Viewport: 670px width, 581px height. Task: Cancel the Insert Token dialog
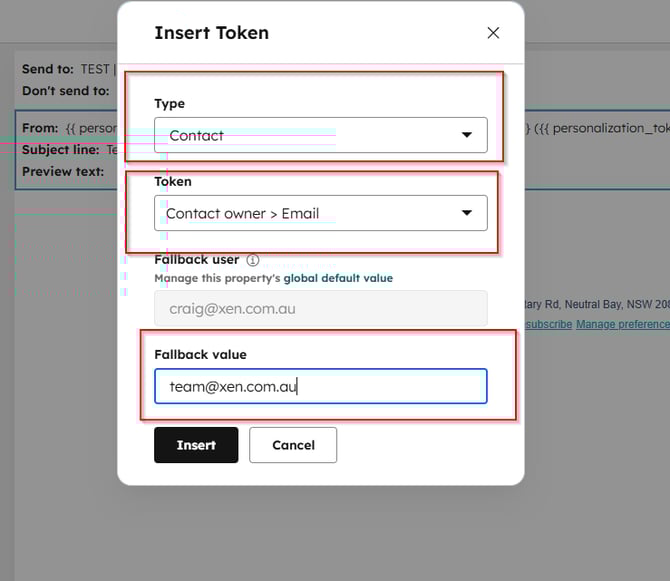(x=293, y=445)
